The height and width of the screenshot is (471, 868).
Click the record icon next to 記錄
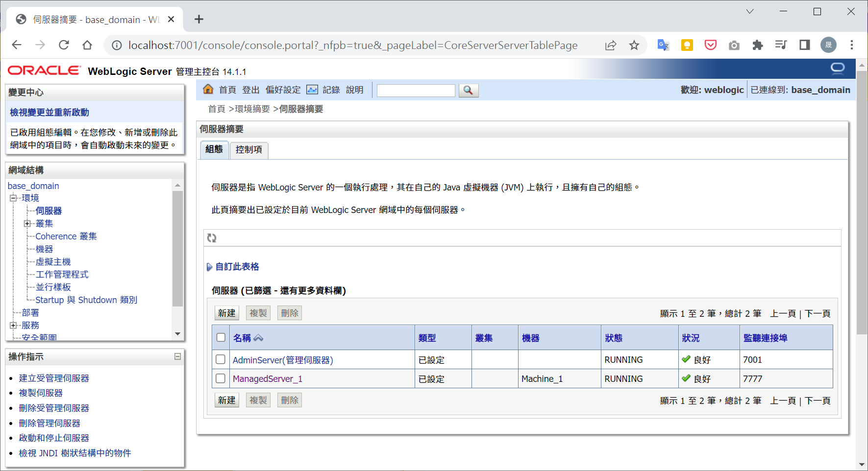click(x=312, y=90)
